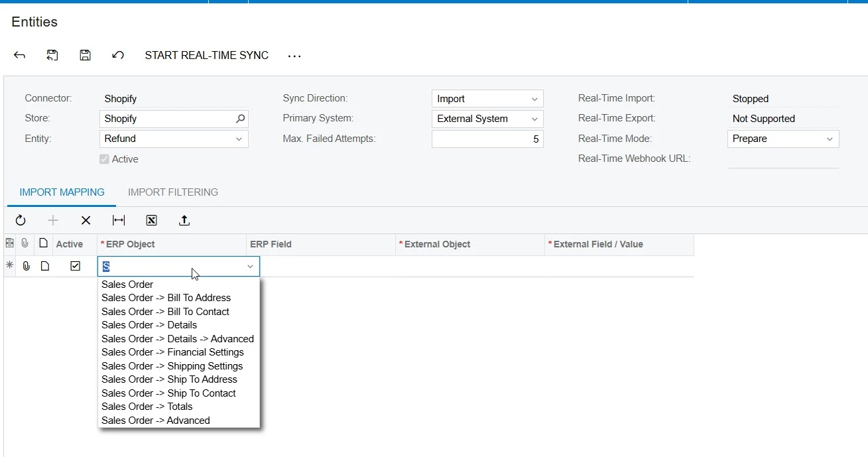The width and height of the screenshot is (868, 457).
Task: Choose Sales Order -> Advanced option
Action: click(179, 421)
